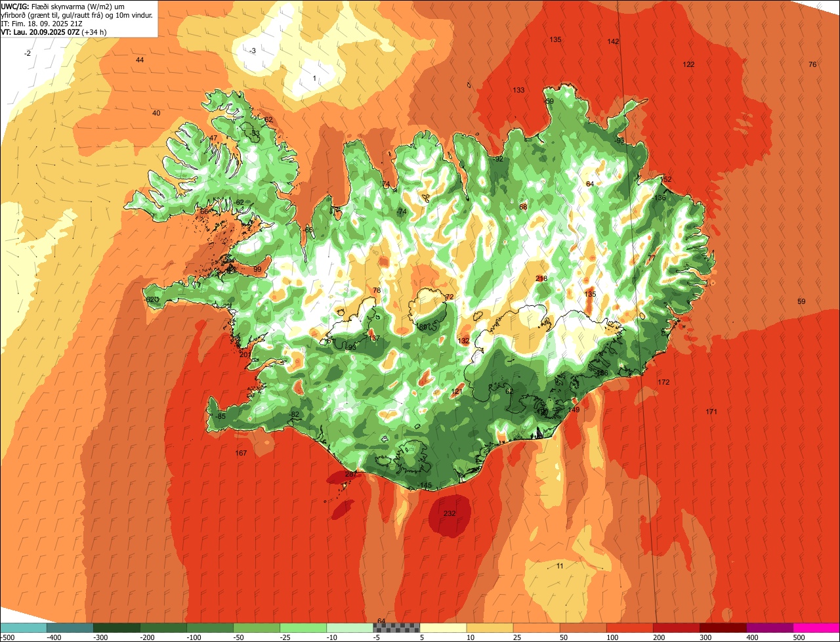
Task: Click the purple 400 to 500 legend swatch
Action: [x=769, y=628]
